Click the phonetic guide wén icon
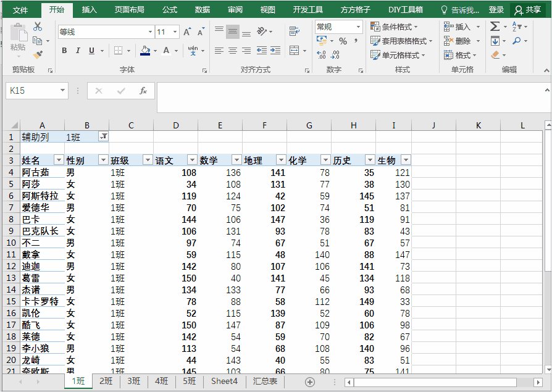552x392 pixels. 193,51
